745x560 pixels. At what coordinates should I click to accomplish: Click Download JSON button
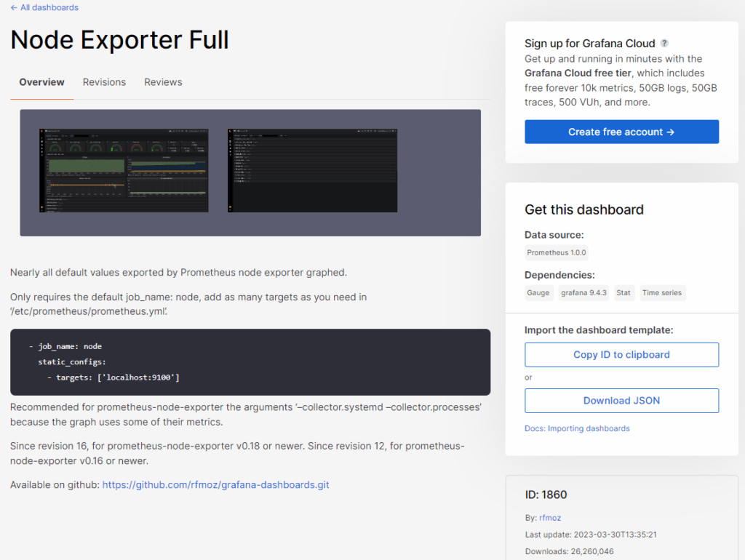[x=621, y=401]
